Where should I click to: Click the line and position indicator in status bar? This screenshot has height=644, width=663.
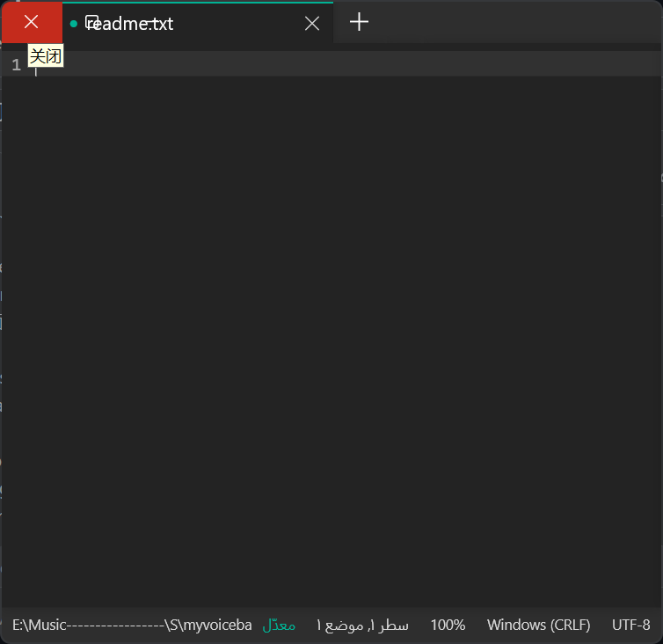362,626
